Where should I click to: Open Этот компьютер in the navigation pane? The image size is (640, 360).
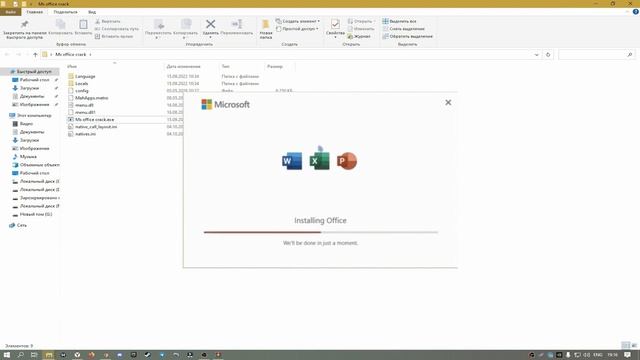[x=30, y=116]
